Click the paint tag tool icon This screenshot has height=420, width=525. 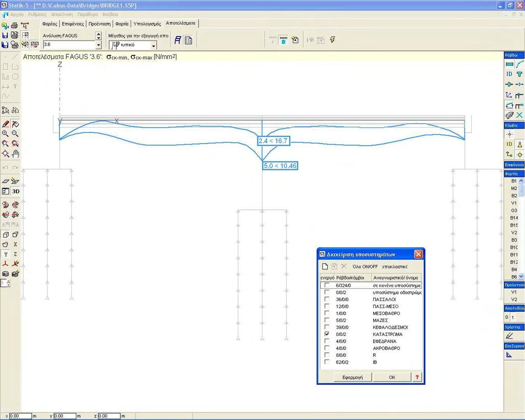pos(15,124)
